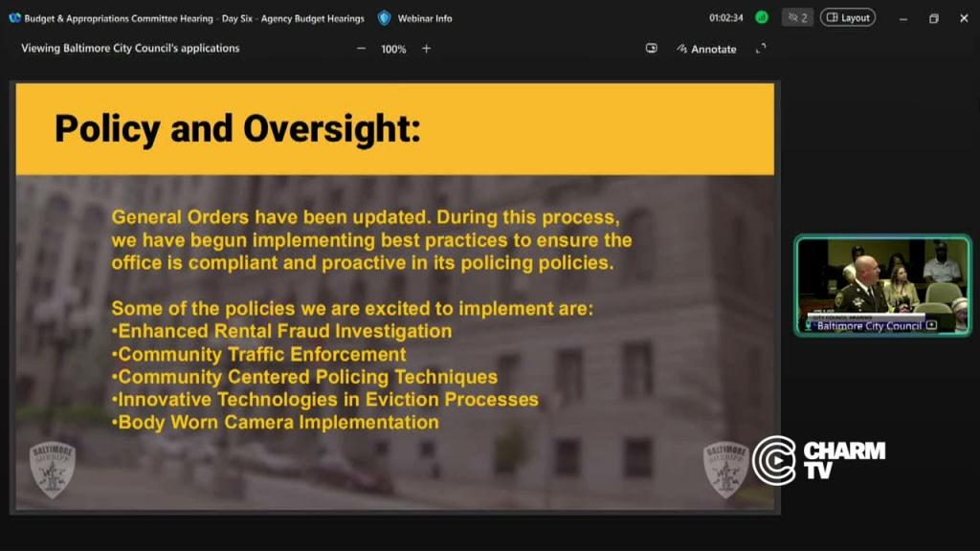Zoom out shared content with minus button
980x551 pixels.
click(x=361, y=49)
